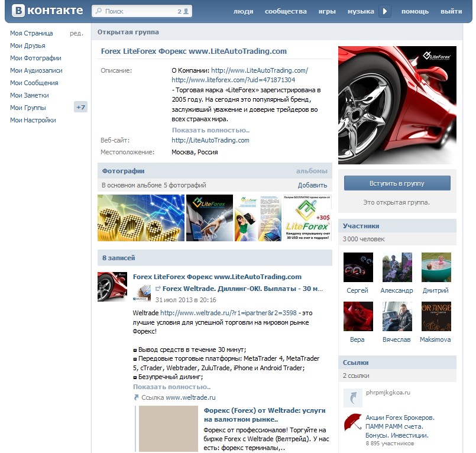Open Мои Друзья
The width and height of the screenshot is (476, 453).
[x=28, y=46]
